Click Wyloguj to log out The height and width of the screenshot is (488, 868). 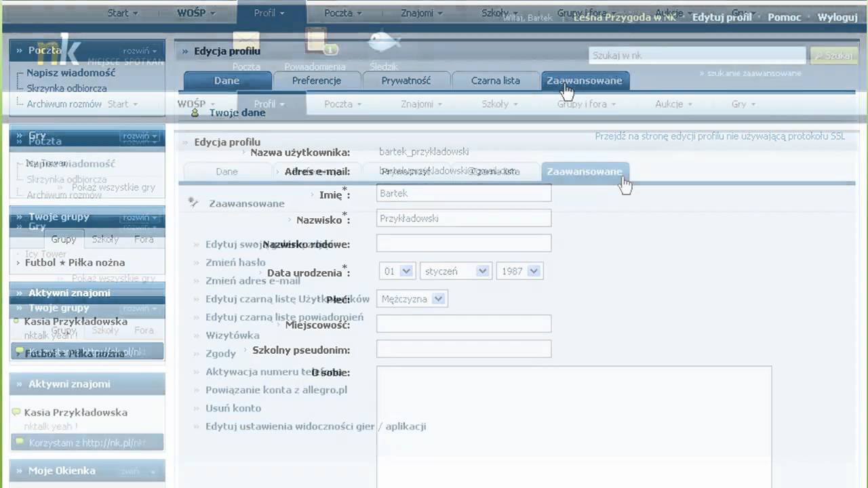pyautogui.click(x=837, y=18)
